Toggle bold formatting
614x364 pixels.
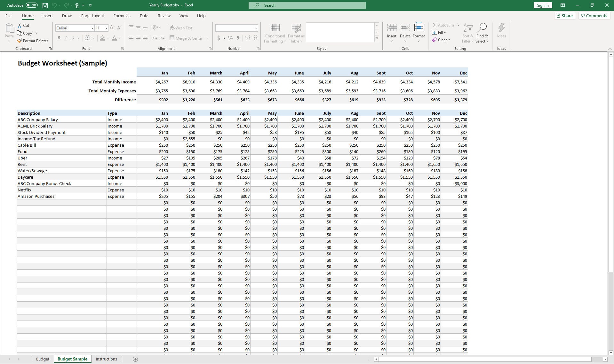point(59,38)
